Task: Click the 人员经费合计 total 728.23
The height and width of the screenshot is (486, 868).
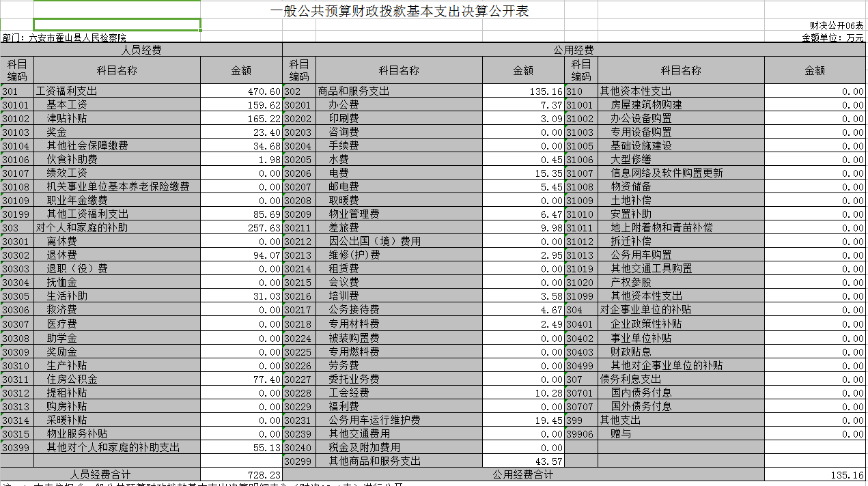Action: (x=241, y=474)
